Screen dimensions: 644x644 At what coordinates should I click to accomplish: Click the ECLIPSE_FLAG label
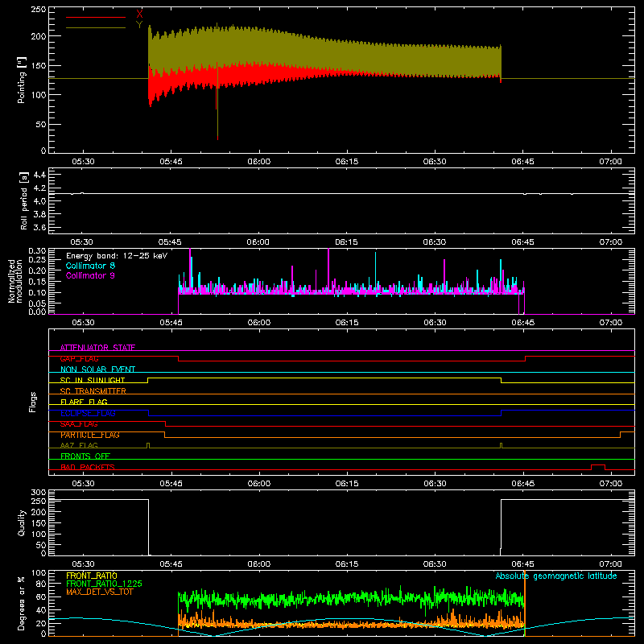[88, 413]
